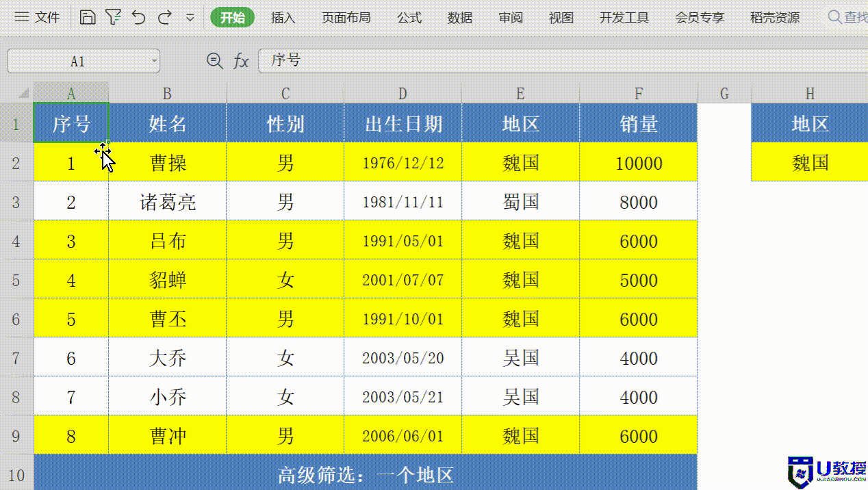
Task: Select column G header
Action: (724, 93)
